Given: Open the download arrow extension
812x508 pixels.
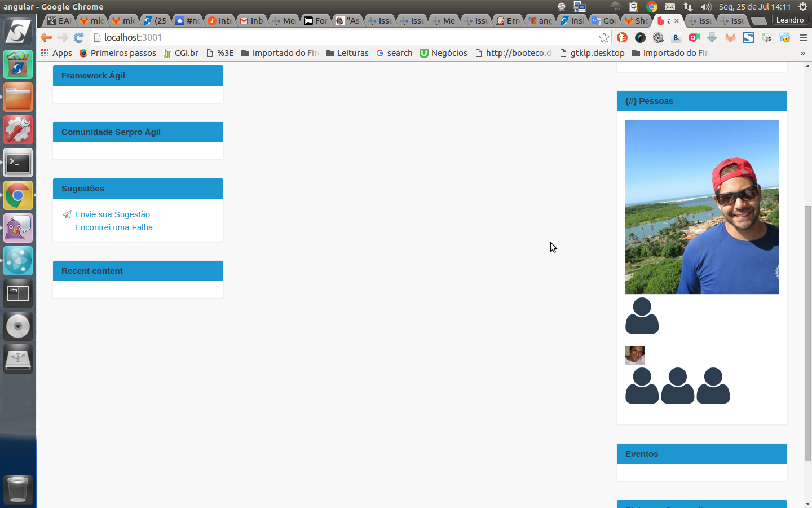Looking at the screenshot, I should [x=712, y=37].
